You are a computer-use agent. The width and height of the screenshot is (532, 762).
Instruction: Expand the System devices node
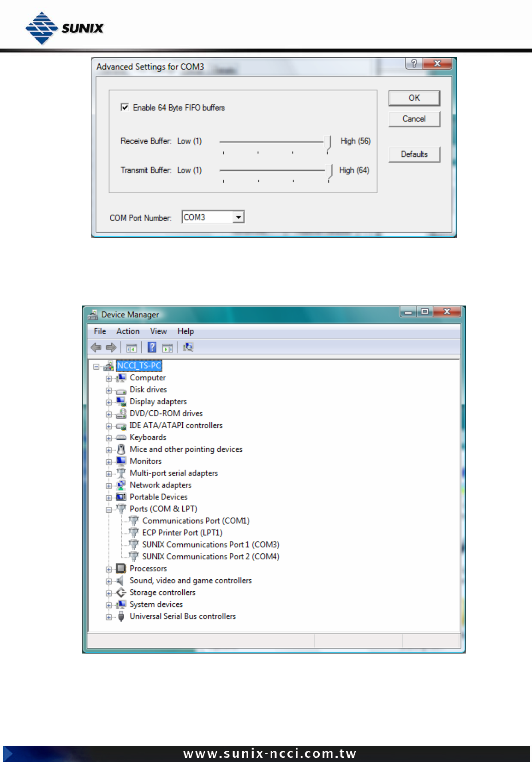(109, 606)
